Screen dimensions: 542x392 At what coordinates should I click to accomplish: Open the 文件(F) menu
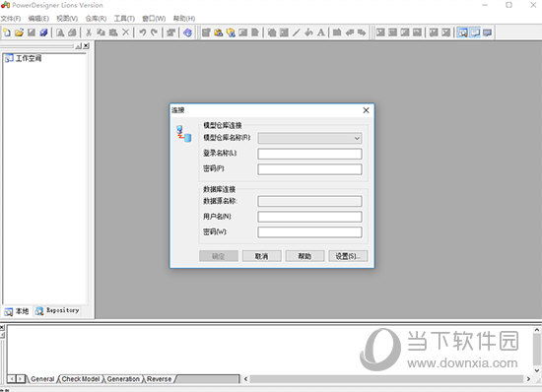point(11,19)
